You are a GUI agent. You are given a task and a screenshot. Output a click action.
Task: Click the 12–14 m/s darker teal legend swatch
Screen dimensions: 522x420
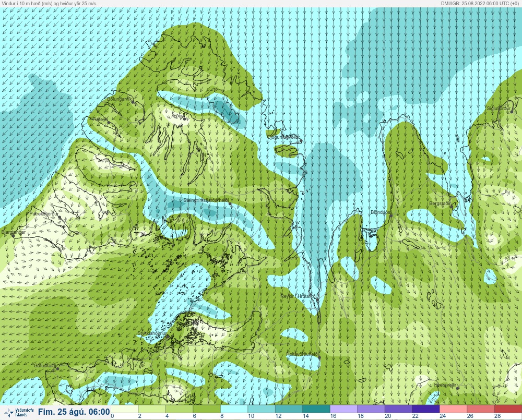click(x=289, y=409)
